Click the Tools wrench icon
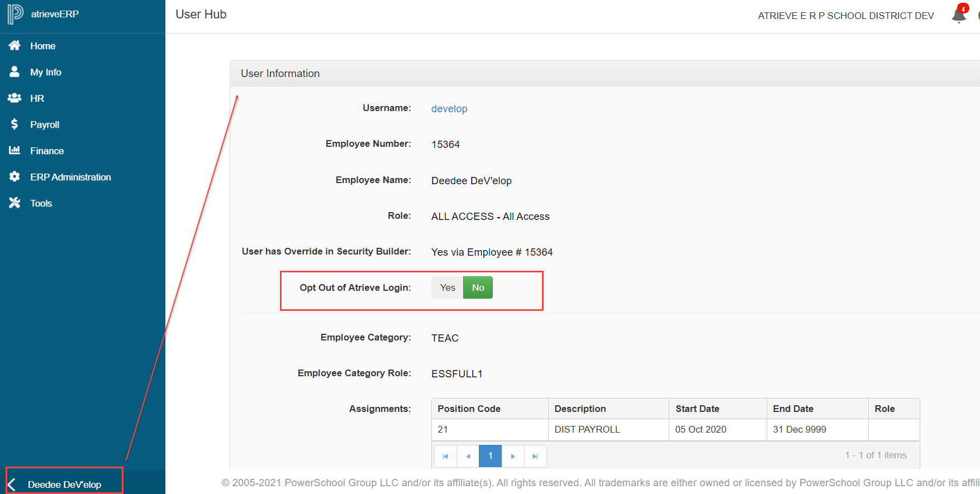The image size is (980, 494). [x=15, y=203]
